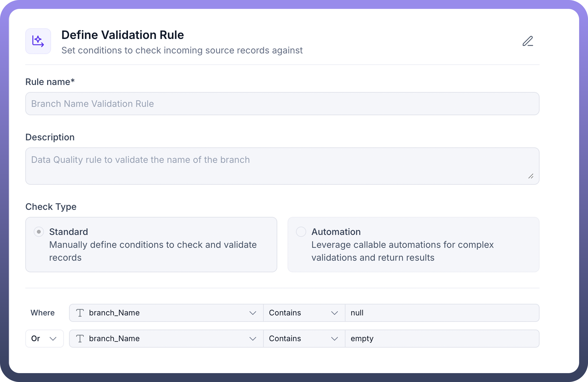Expand second branch_Name field dropdown
Screen dimensions: 588x382
252,338
